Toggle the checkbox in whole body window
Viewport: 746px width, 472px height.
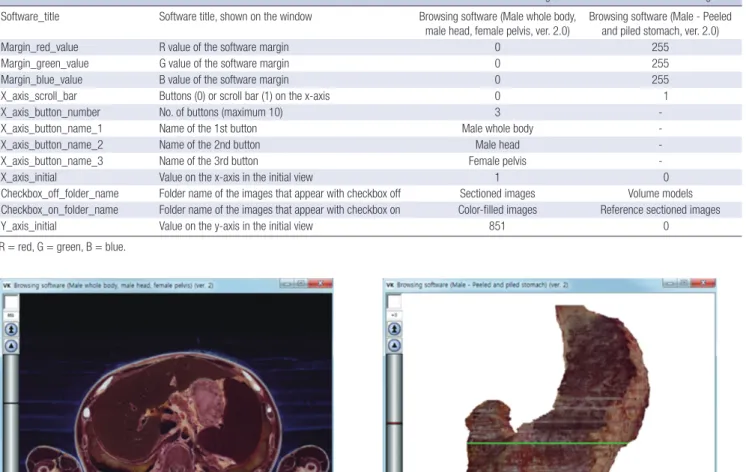coord(11,302)
